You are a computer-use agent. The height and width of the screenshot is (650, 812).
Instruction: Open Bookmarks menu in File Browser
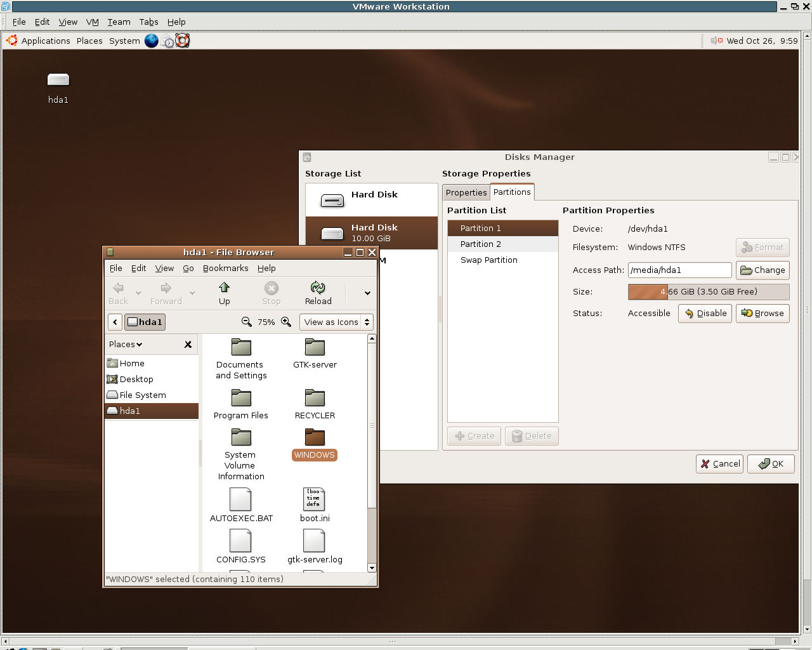225,268
